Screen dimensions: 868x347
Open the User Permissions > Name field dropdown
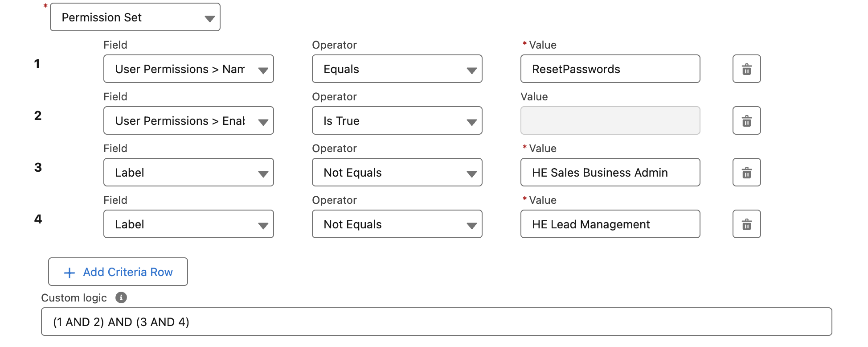click(x=188, y=69)
